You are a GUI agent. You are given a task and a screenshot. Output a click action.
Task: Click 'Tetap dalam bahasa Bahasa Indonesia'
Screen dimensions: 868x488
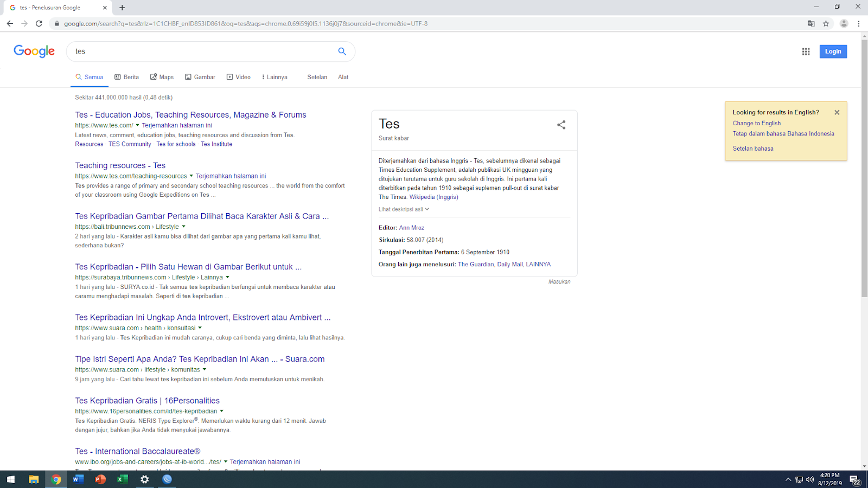pos(783,133)
